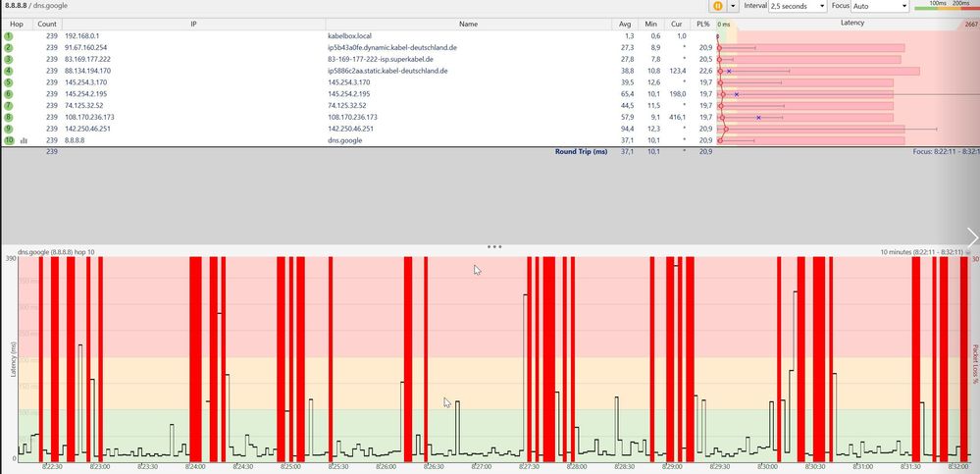Select IP 108.170.236.173 in IP column
This screenshot has height=474, width=980.
[x=90, y=117]
